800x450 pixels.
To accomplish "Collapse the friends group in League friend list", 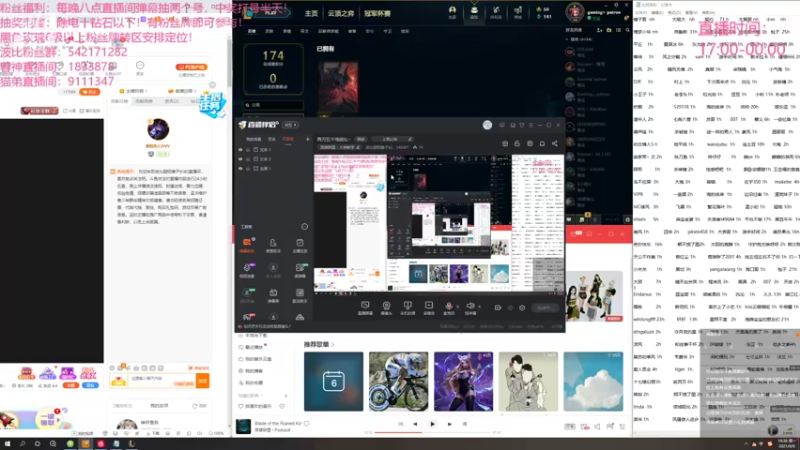I will [567, 39].
